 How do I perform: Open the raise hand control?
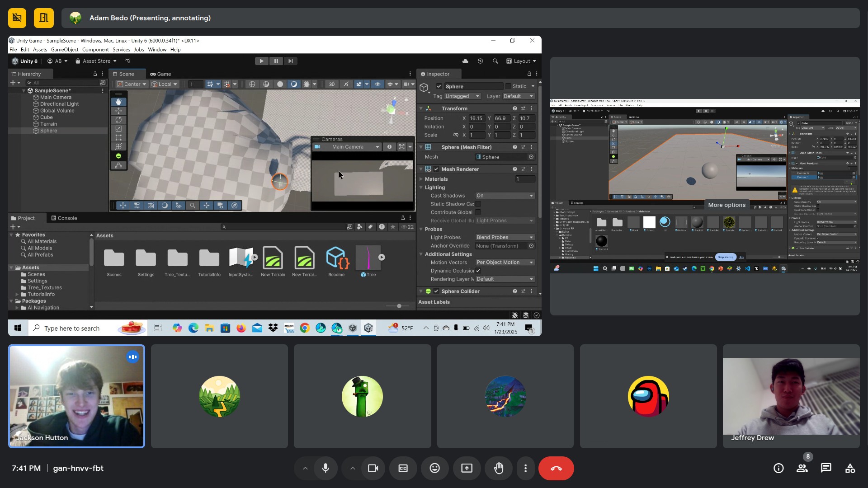[499, 468]
